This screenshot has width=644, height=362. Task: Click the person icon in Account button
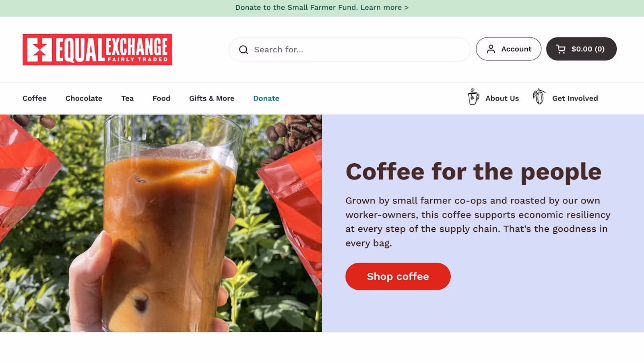pos(491,49)
